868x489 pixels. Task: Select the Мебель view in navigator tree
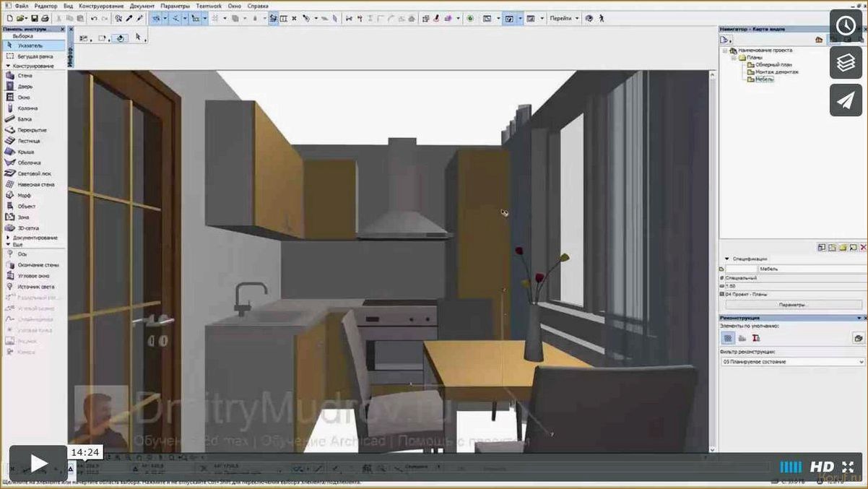tap(764, 79)
